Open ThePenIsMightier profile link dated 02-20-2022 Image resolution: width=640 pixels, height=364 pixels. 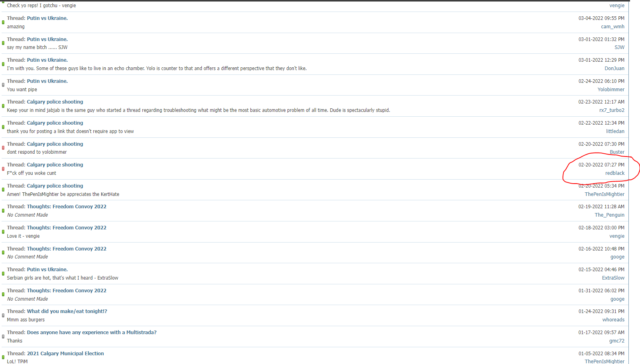pyautogui.click(x=605, y=194)
